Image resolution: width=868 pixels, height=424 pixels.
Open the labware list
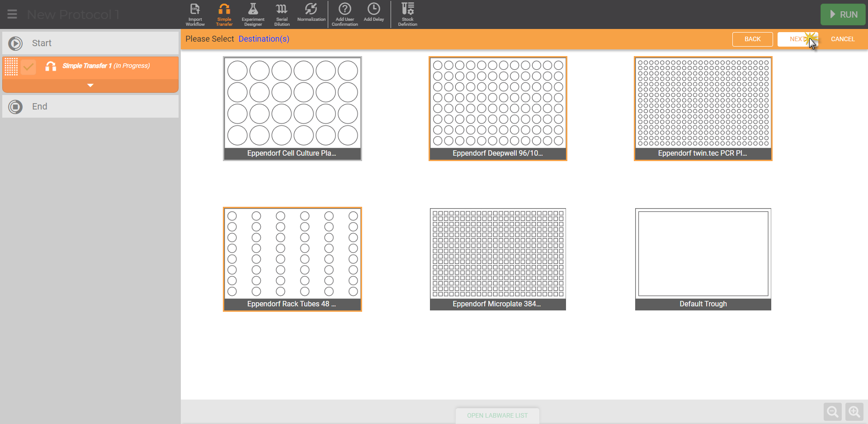pos(497,415)
